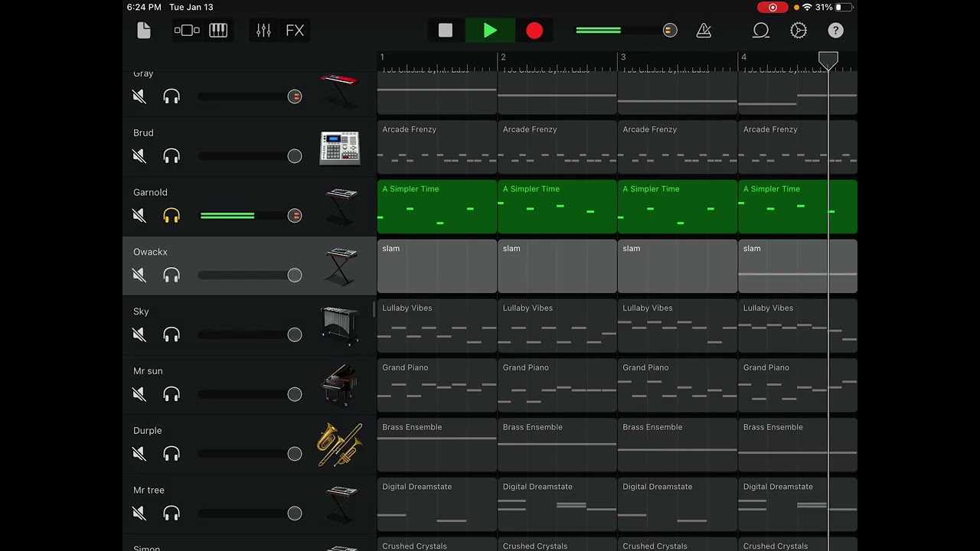
Task: Open song Settings gear icon
Action: pos(799,31)
